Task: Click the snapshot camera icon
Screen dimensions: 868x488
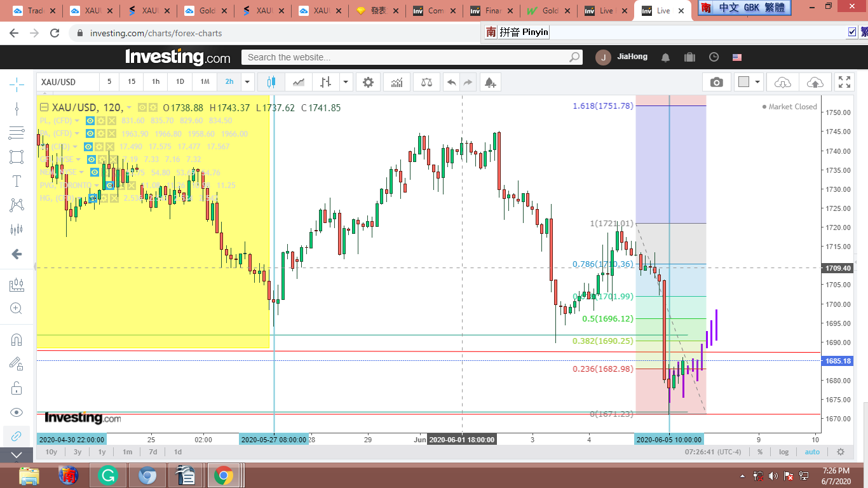Action: [x=717, y=82]
